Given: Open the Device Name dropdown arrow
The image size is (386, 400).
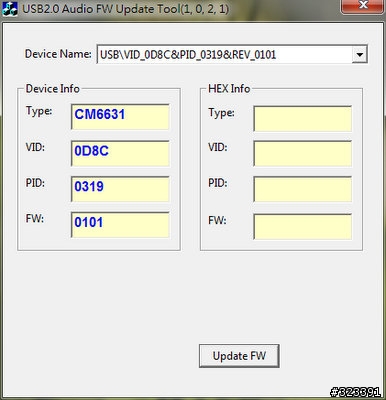Looking at the screenshot, I should [360, 54].
